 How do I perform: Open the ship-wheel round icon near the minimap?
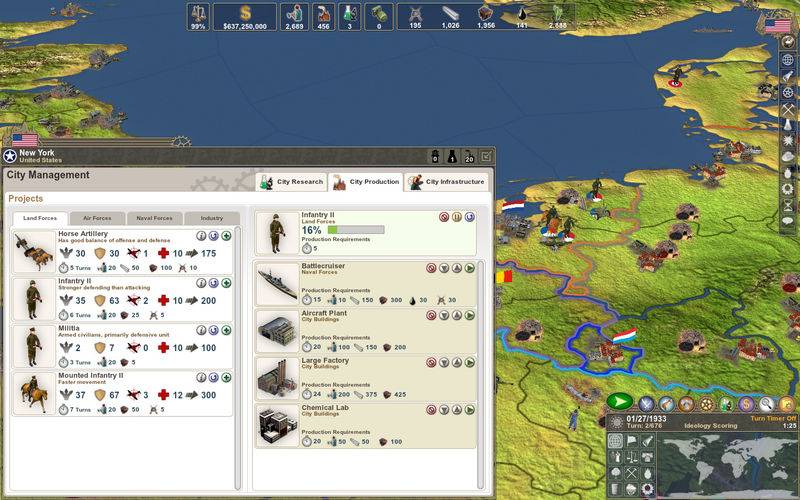click(706, 404)
